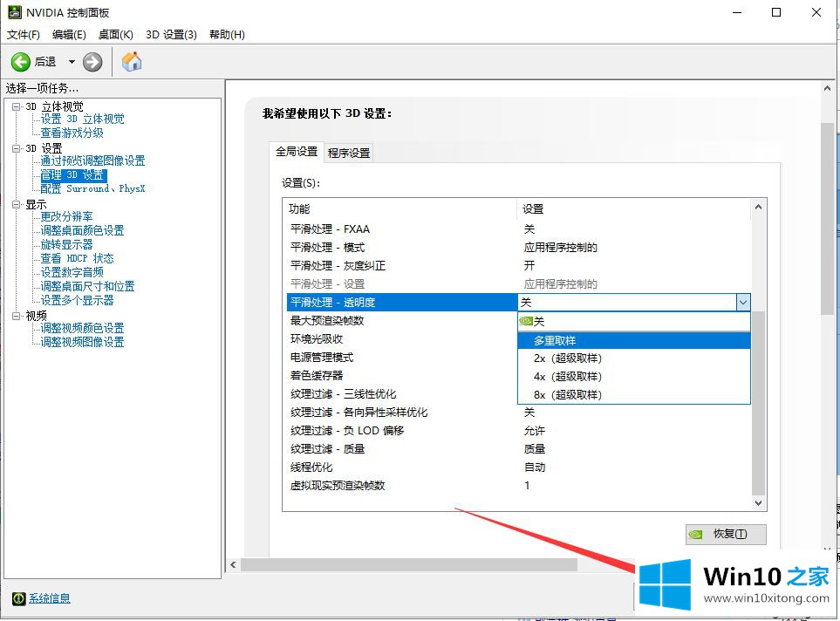The width and height of the screenshot is (840, 621).
Task: Open the 文件(F) menu
Action: 23,35
